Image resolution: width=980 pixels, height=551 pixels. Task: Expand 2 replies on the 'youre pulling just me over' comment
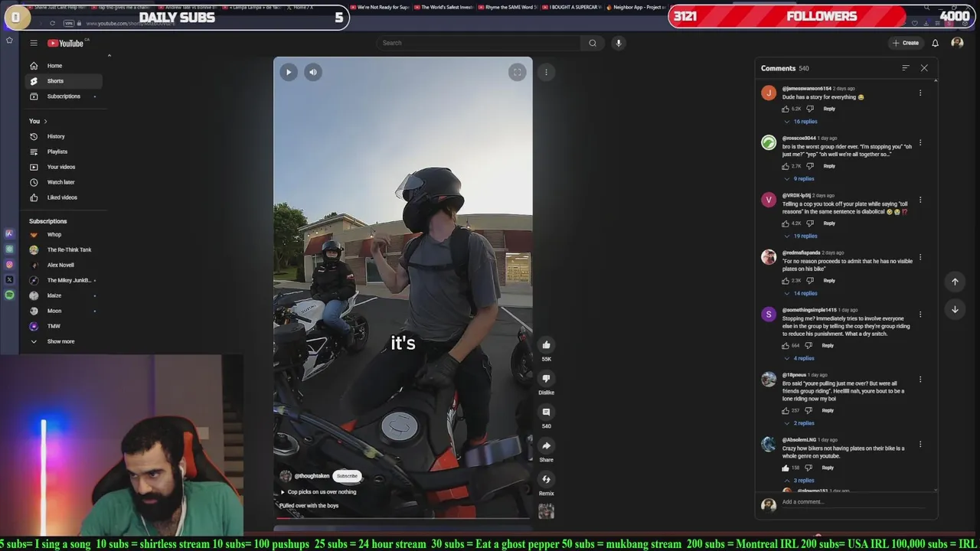(799, 423)
